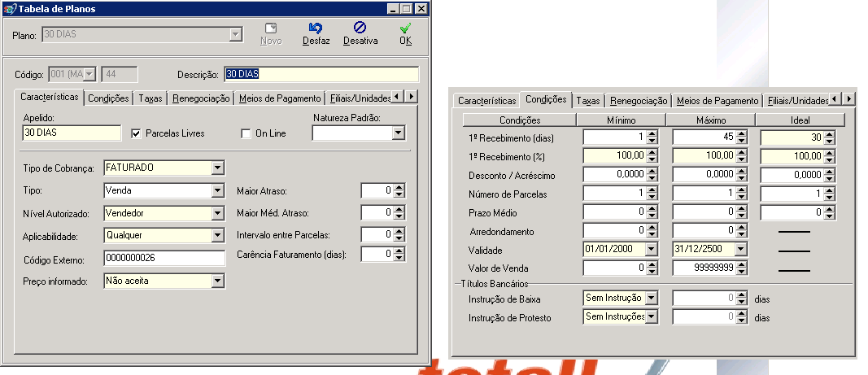Click the Código Externo field

point(164,258)
